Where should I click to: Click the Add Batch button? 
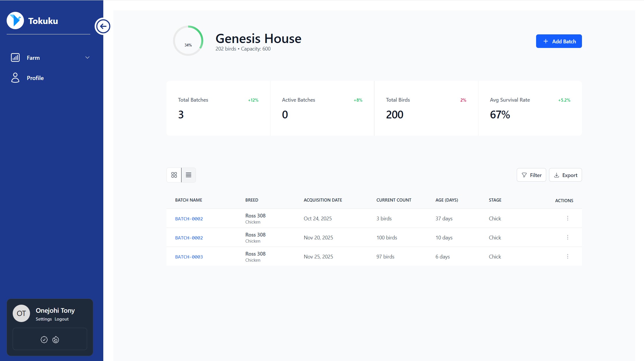coord(559,41)
